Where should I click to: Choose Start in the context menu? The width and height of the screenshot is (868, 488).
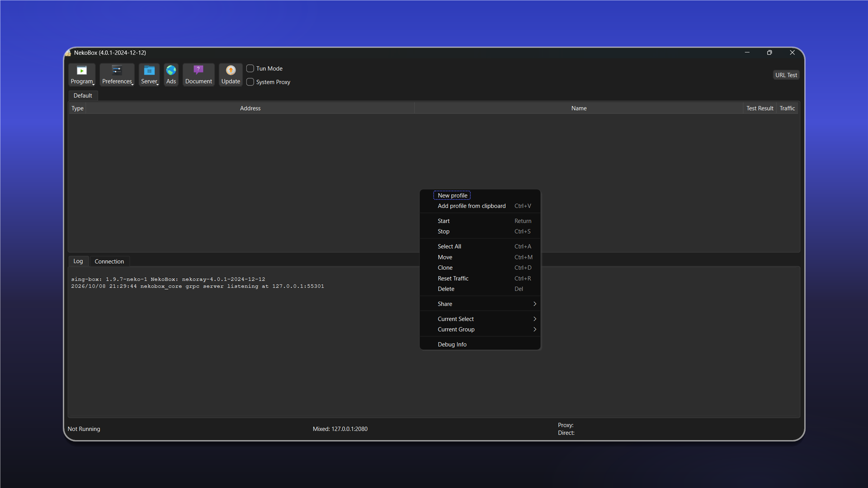(480, 221)
